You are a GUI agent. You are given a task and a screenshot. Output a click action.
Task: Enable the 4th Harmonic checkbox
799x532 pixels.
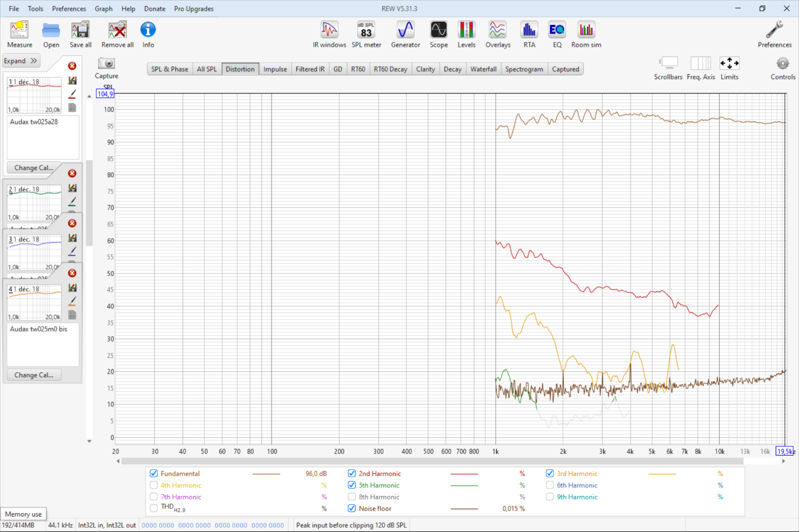click(x=154, y=485)
